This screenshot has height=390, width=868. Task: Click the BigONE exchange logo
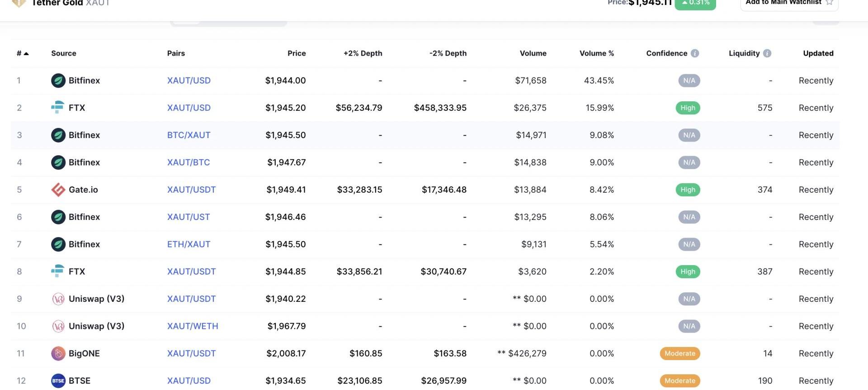click(58, 353)
